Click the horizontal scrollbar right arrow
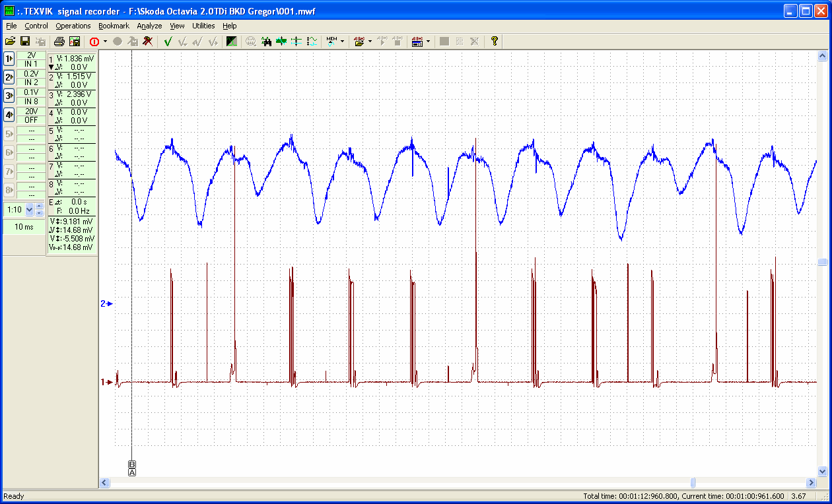The image size is (832, 504). click(x=812, y=483)
